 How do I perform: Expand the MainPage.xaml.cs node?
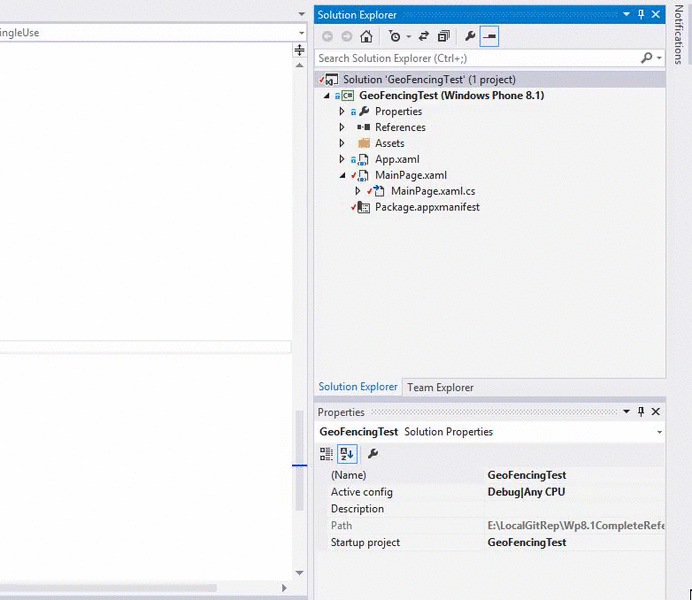tap(357, 191)
